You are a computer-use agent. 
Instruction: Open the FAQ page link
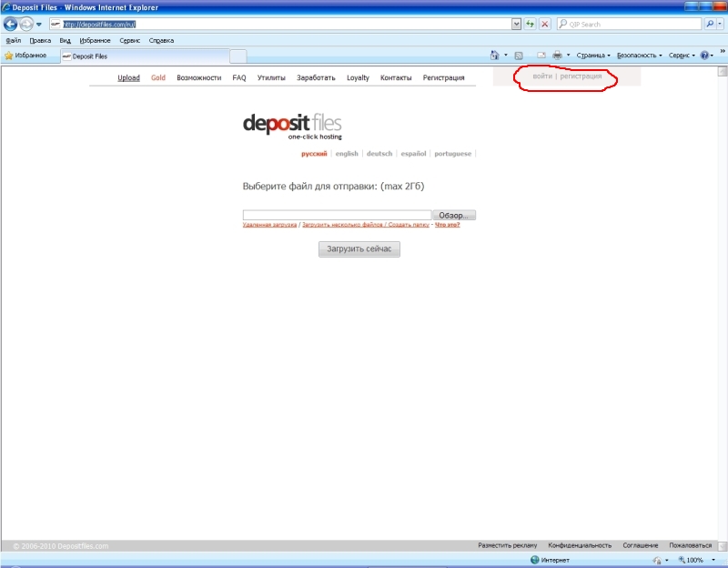239,77
